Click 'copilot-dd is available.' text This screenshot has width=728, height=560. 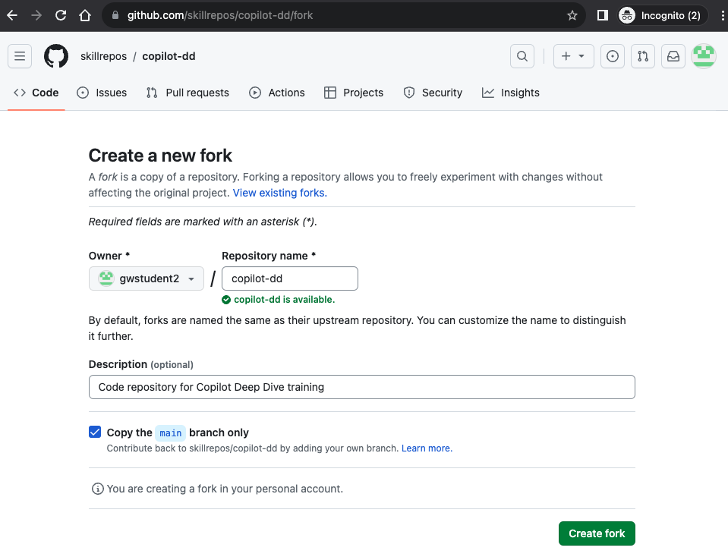pyautogui.click(x=284, y=300)
